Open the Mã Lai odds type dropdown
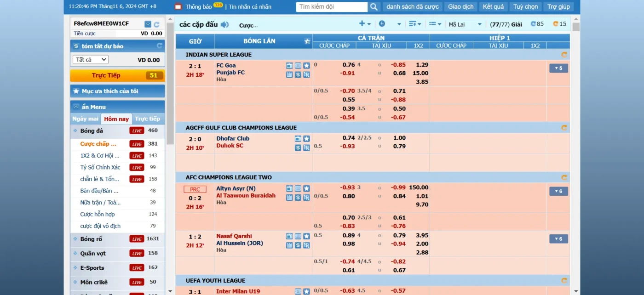 pos(465,24)
